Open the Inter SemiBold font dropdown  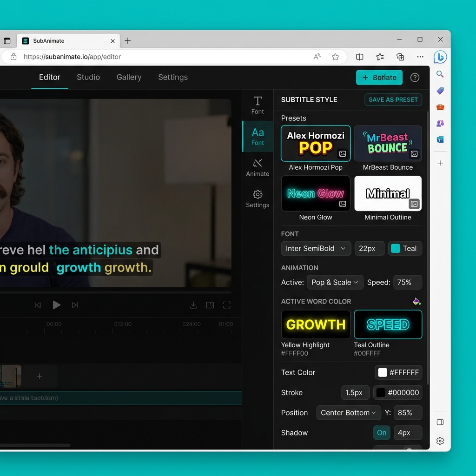click(316, 248)
